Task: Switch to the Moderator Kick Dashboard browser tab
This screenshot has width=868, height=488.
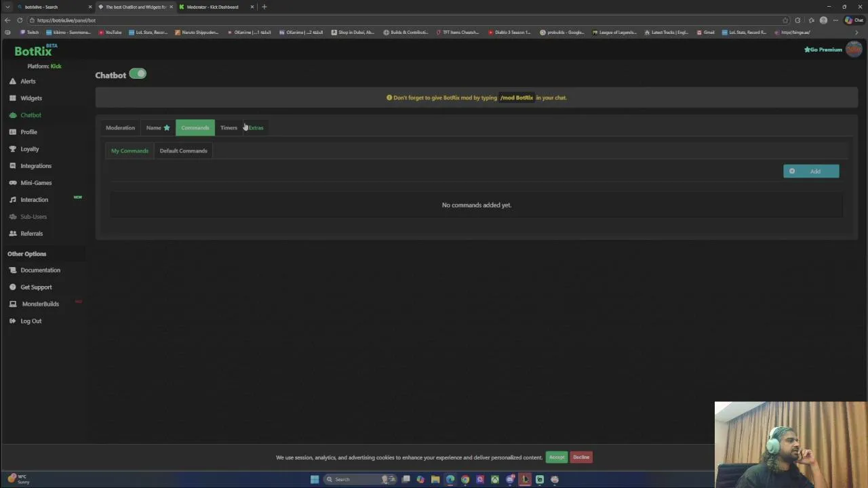Action: pyautogui.click(x=216, y=7)
